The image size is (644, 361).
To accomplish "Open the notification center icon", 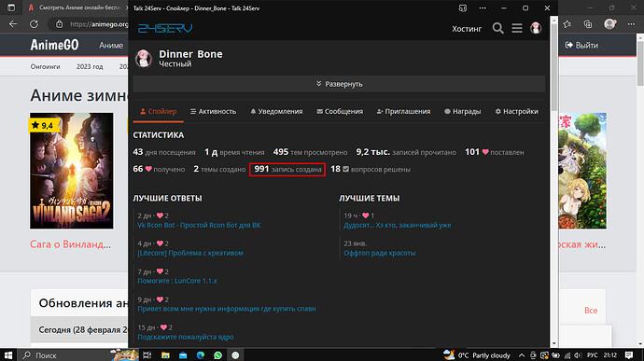I will [629, 355].
